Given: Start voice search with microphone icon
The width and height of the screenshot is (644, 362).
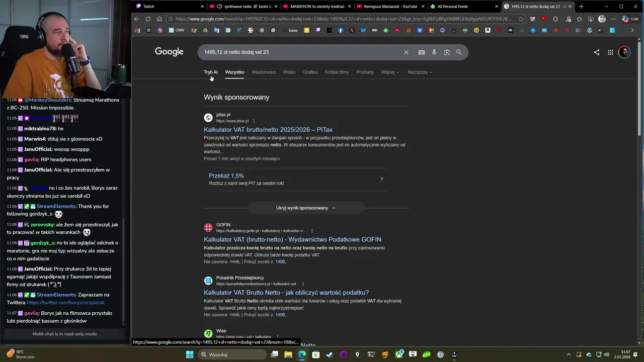Looking at the screenshot, I should (434, 52).
